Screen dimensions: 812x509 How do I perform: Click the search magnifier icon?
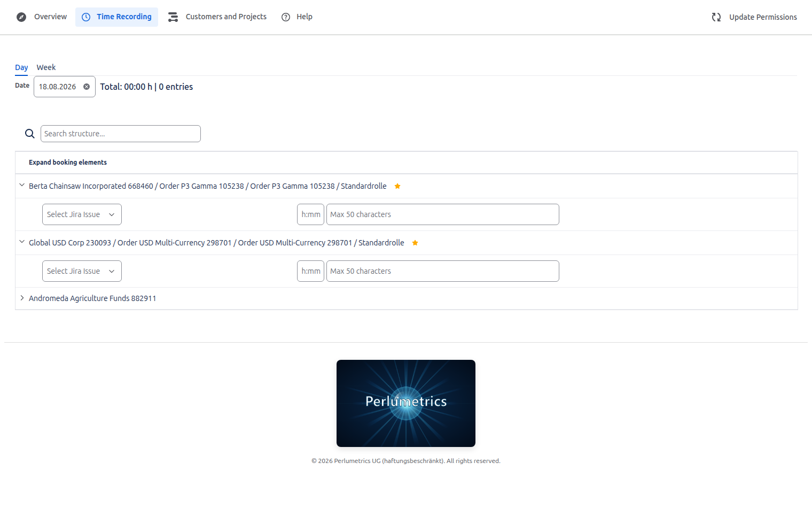(x=30, y=134)
